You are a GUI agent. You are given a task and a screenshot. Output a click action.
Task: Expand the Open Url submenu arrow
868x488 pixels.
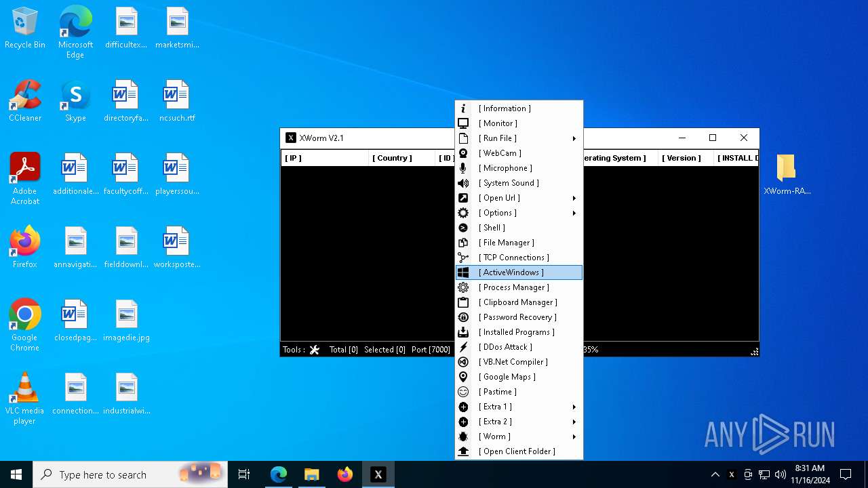pos(574,198)
